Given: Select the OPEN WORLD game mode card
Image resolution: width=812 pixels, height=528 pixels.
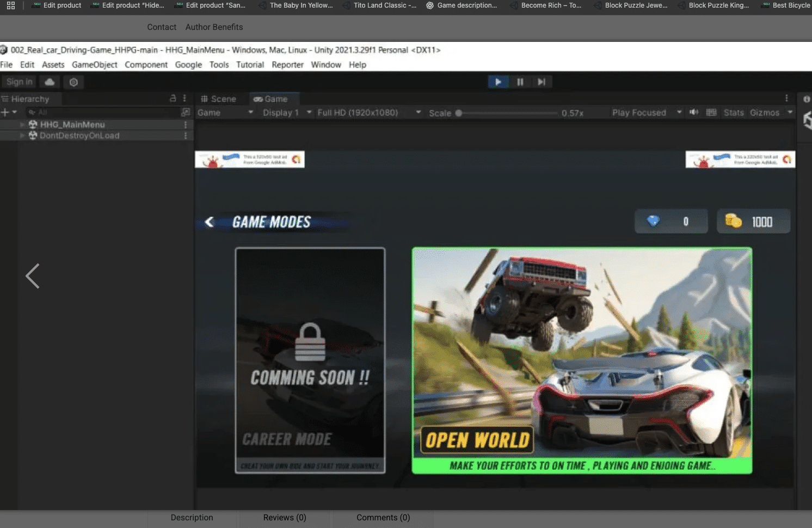Looking at the screenshot, I should tap(582, 360).
